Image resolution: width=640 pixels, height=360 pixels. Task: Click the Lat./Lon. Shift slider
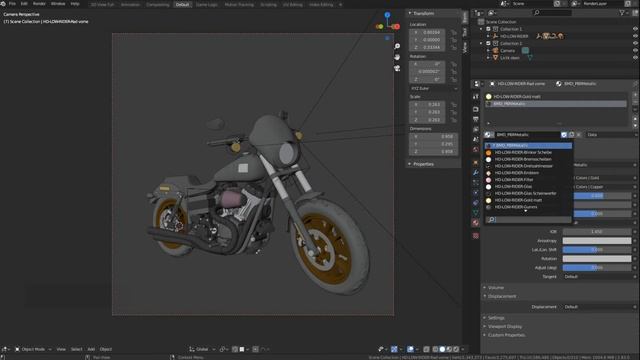point(597,250)
